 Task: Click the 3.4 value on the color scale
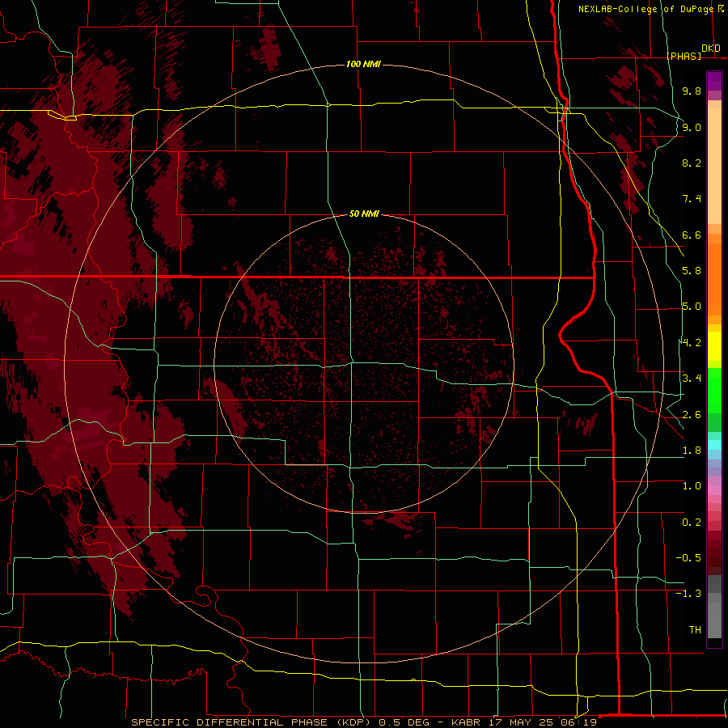point(692,379)
